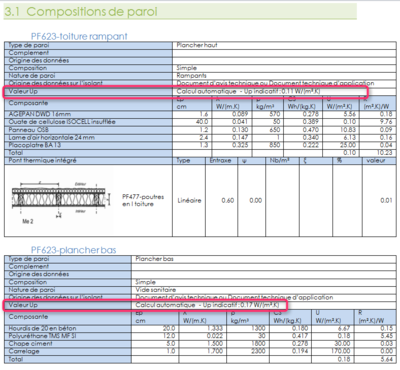Click the "Hourdis de 20 en béton" row
Image resolution: width=400 pixels, height=370 pixels.
(x=200, y=328)
